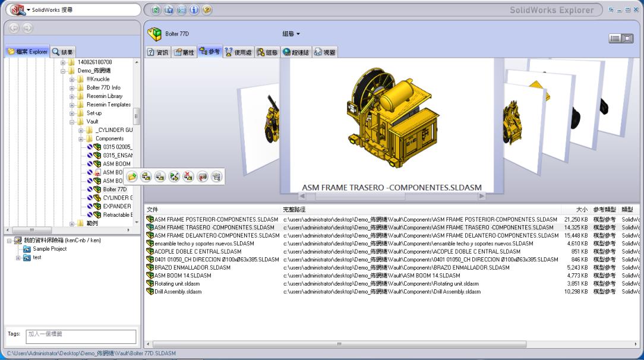Switch to the 使用處 tab
644x360 pixels.
point(238,52)
